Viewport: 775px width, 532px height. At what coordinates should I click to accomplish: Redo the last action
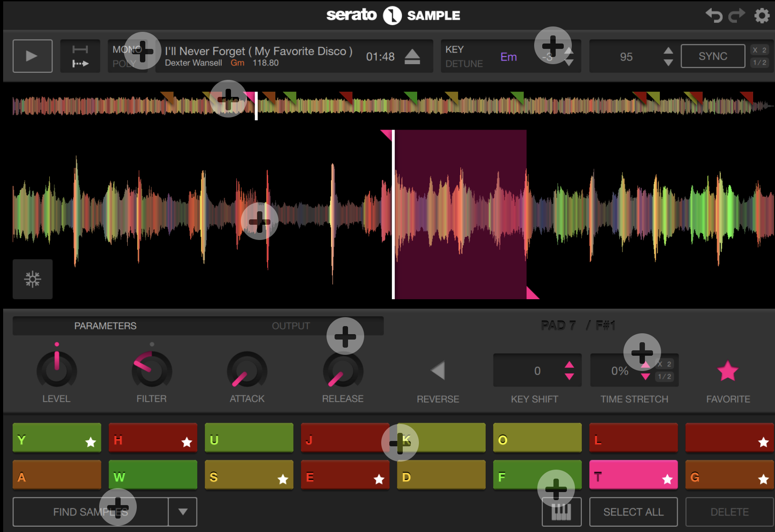coord(737,16)
